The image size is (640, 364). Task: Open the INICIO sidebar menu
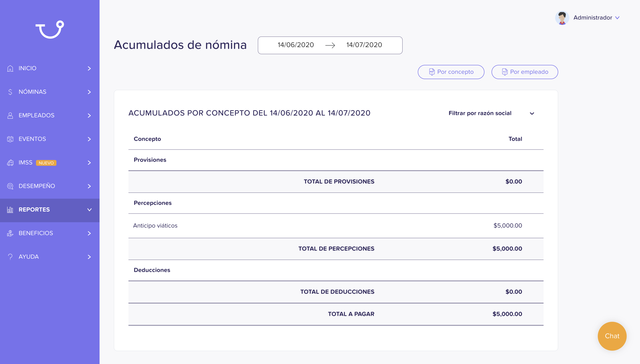click(50, 68)
